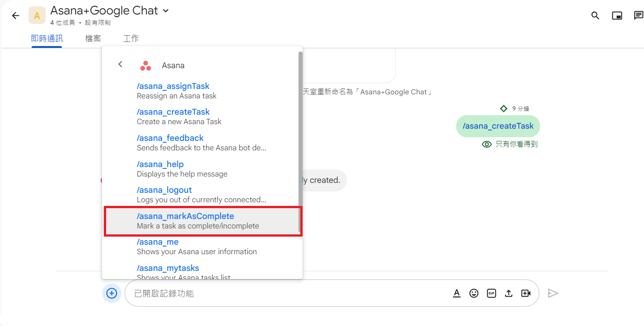Pick the /asana_markAsComplete command
The height and width of the screenshot is (326, 644).
(201, 221)
